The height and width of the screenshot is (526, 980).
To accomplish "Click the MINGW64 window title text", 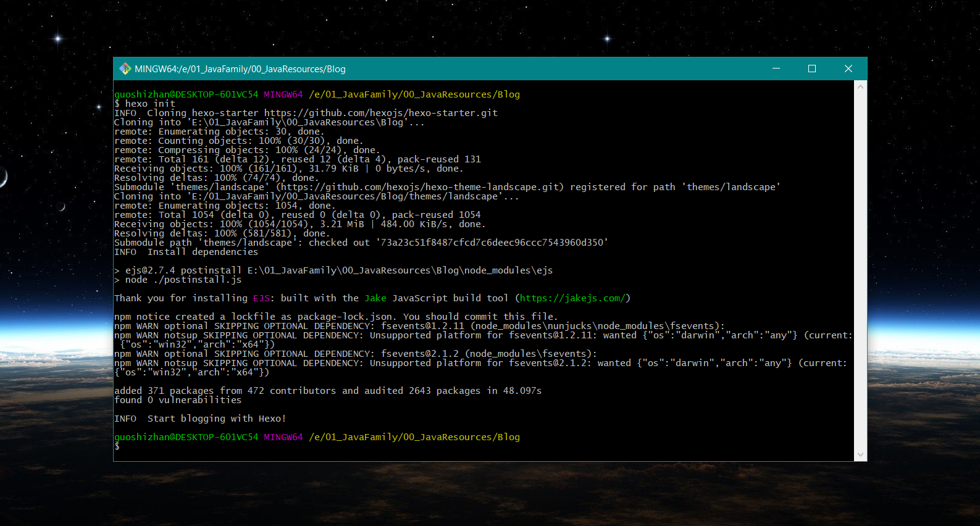I will (x=240, y=69).
